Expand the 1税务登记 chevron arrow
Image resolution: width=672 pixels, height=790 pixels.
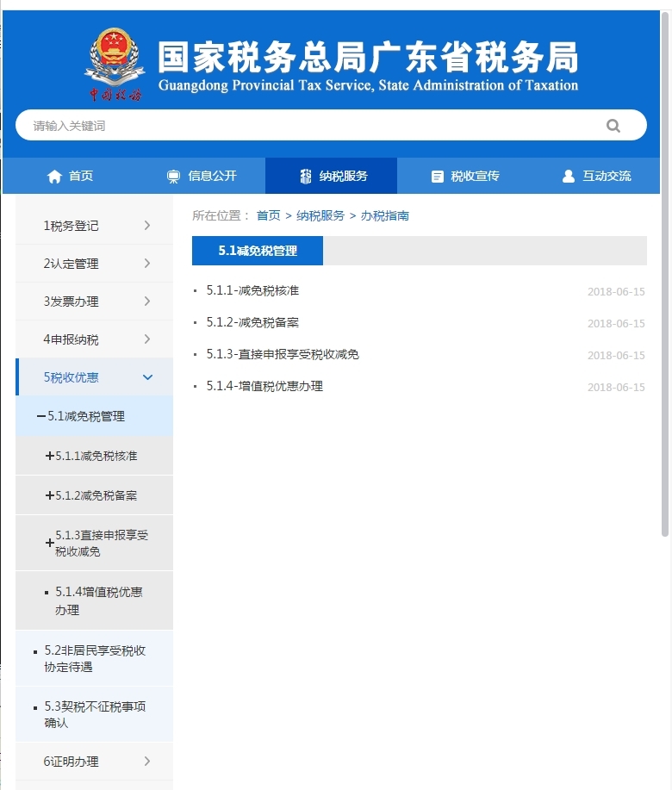point(147,226)
